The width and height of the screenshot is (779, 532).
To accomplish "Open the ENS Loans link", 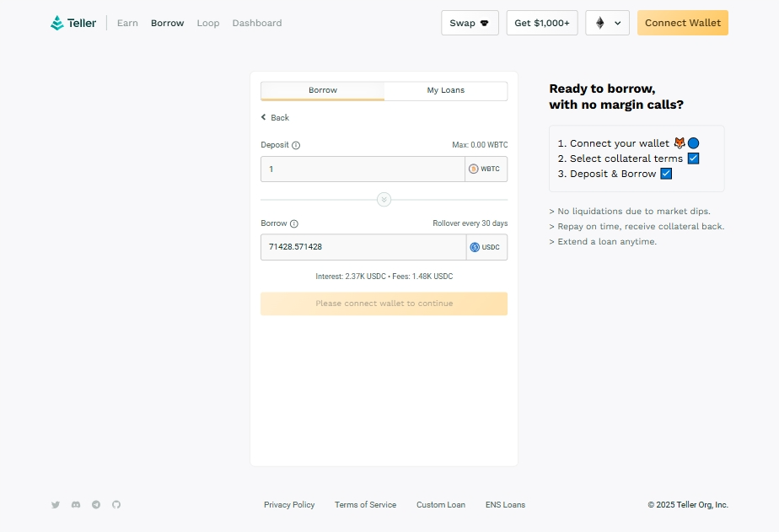I will pos(505,505).
